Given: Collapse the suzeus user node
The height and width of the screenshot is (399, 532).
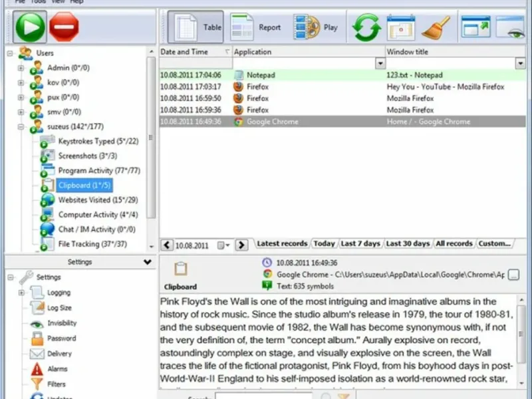Looking at the screenshot, I should 21,127.
